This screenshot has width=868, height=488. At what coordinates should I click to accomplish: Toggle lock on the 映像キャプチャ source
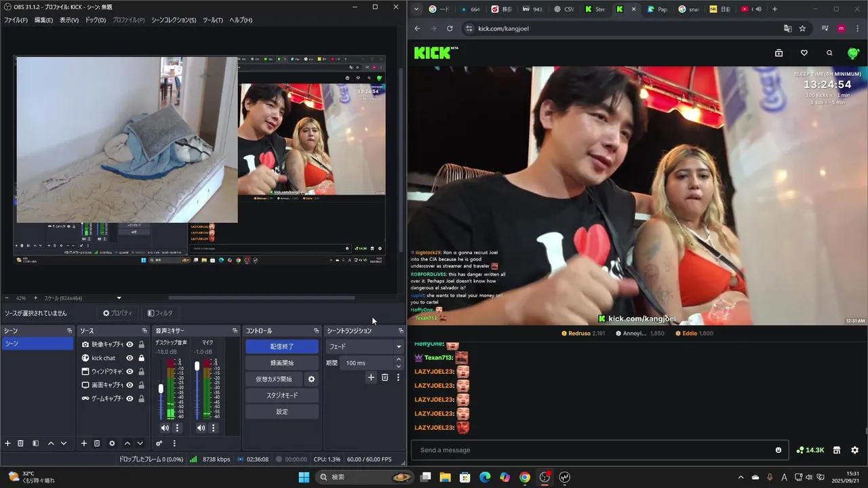[141, 344]
